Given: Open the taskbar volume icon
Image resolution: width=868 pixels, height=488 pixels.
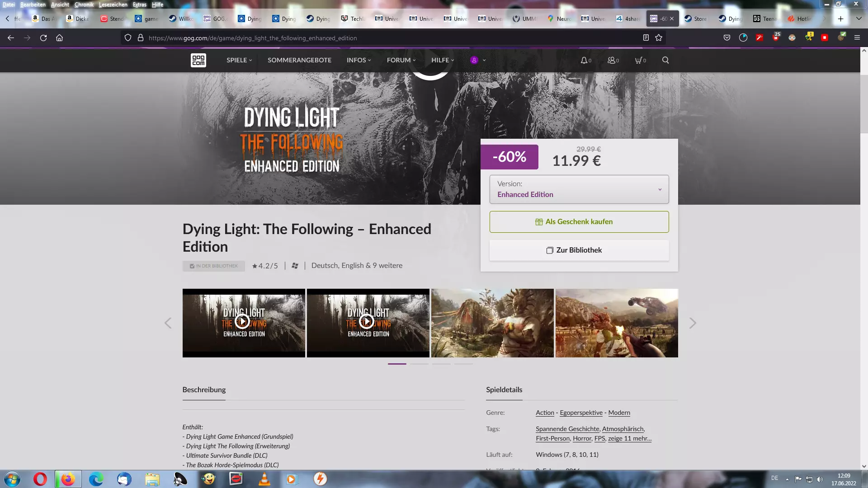Looking at the screenshot, I should [x=820, y=479].
